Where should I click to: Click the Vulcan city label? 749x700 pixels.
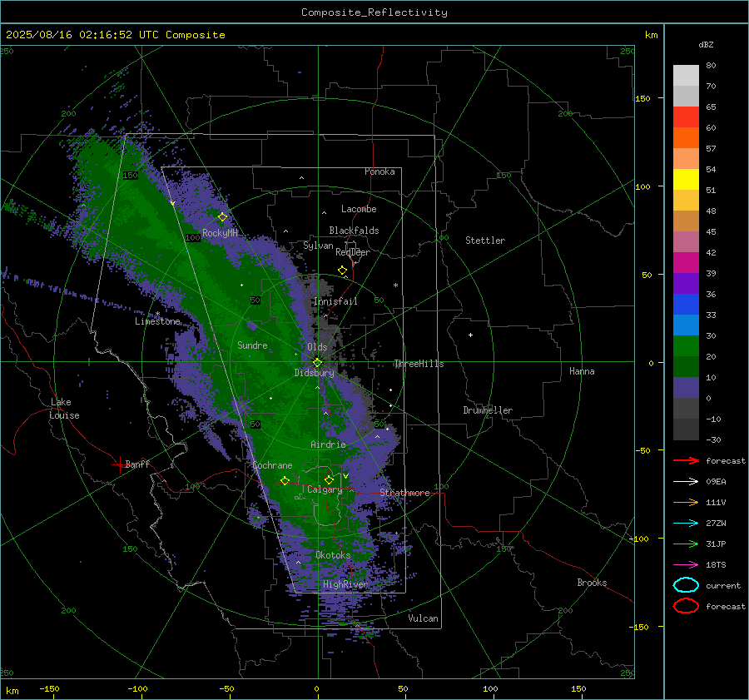424,618
